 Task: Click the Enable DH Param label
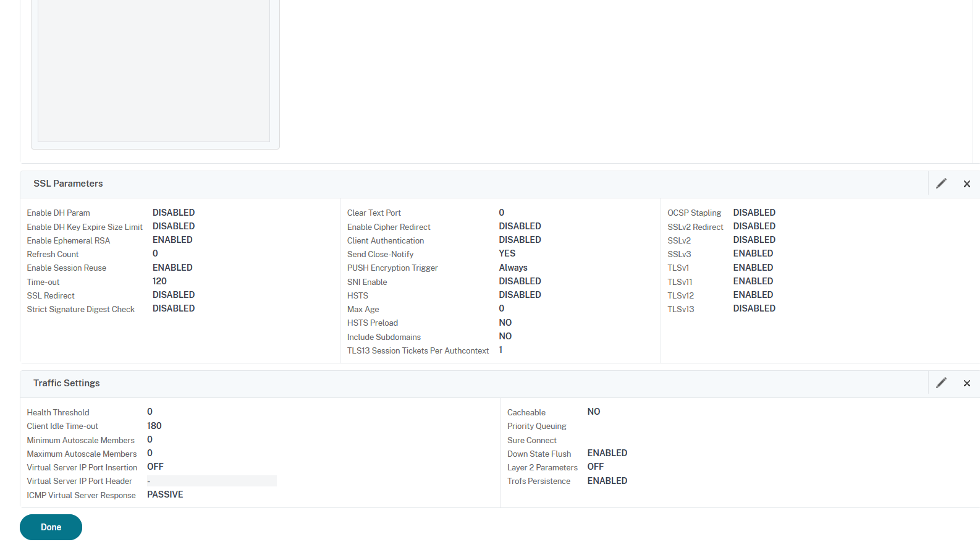(58, 213)
